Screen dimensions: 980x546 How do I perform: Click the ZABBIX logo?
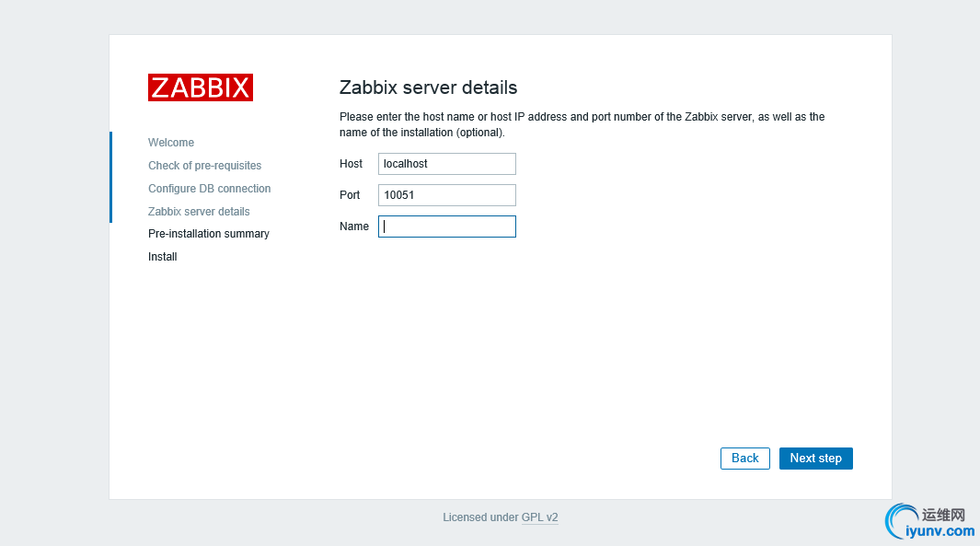click(200, 87)
